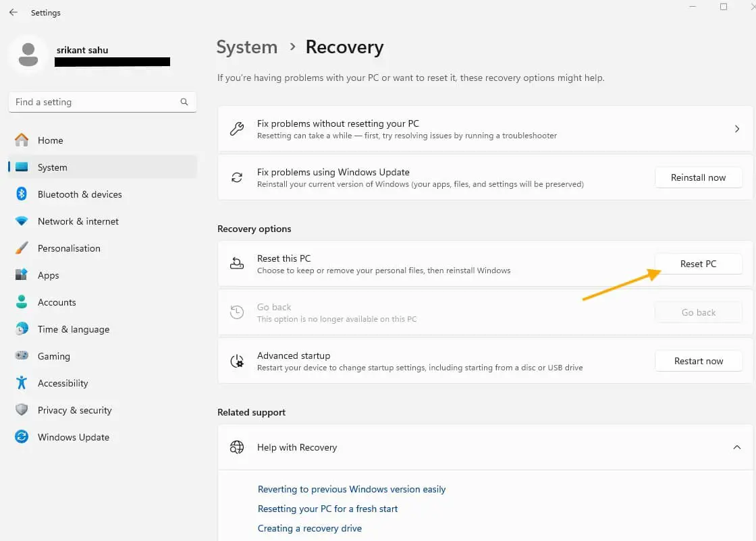Click the Windows Update sync icon
Viewport: 756px width, 541px height.
click(22, 437)
